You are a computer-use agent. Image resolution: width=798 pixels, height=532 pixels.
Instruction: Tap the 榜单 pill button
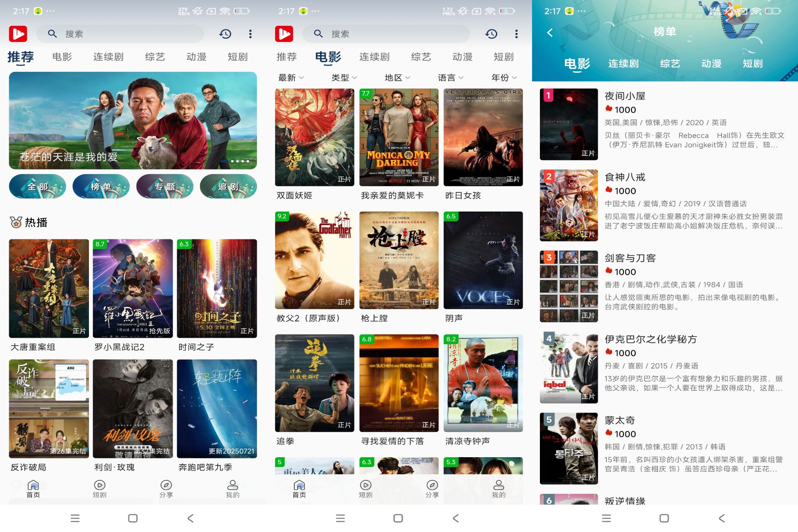(101, 187)
